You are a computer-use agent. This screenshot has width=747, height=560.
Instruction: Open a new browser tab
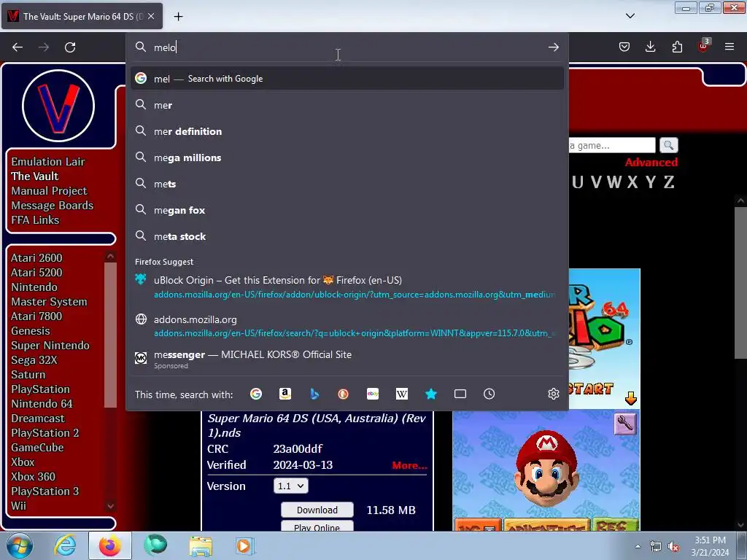point(178,16)
